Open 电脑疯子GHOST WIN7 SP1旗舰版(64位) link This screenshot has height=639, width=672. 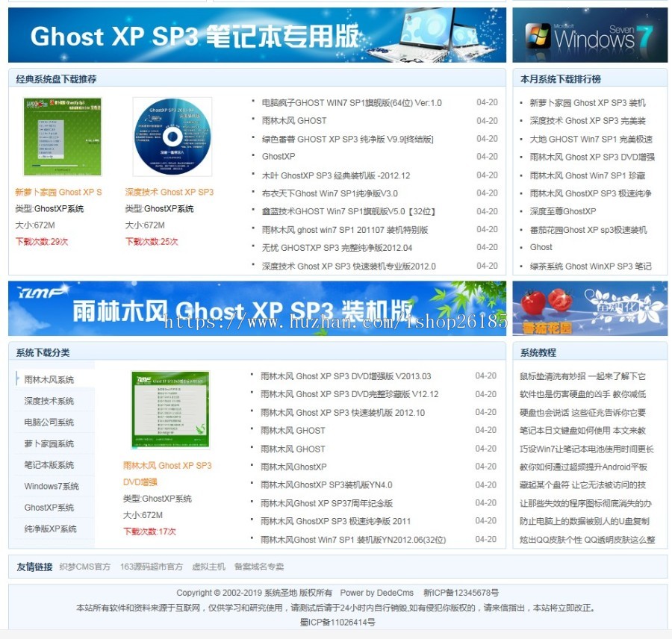click(352, 103)
